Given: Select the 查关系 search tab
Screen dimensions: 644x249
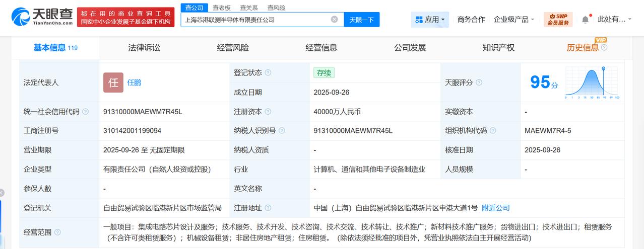Looking at the screenshot, I should (249, 8).
